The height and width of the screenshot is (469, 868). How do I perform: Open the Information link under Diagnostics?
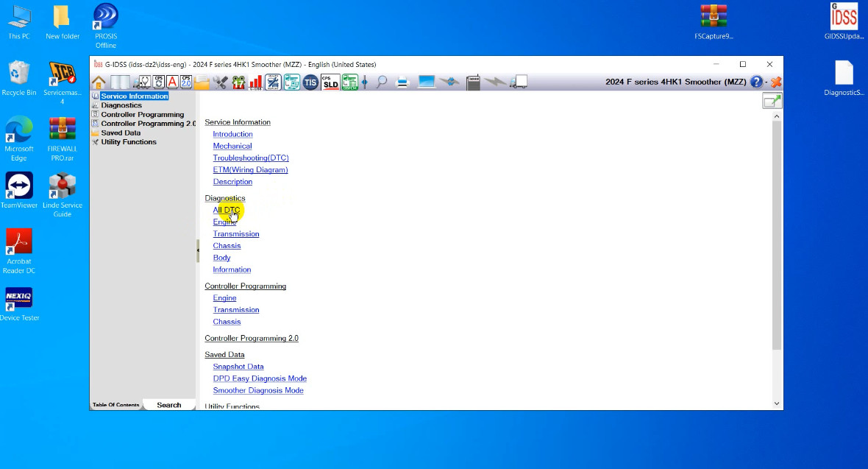[x=232, y=269]
